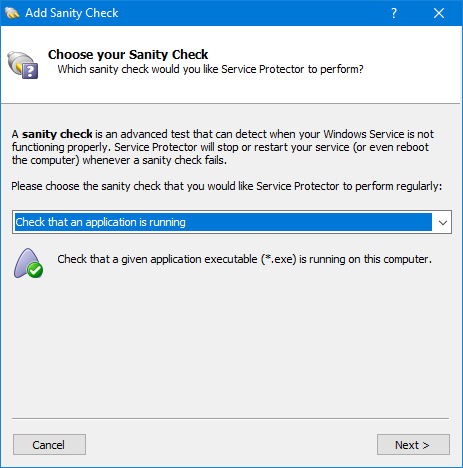The width and height of the screenshot is (463, 468).
Task: Close the Add Sanity Check dialog
Action: (x=439, y=13)
